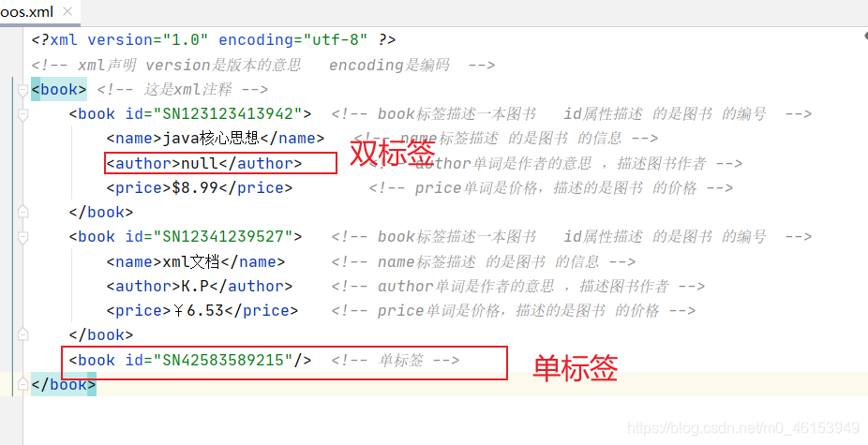
Task: Toggle fold marker at </book> below $8.99 price
Action: pyautogui.click(x=22, y=212)
